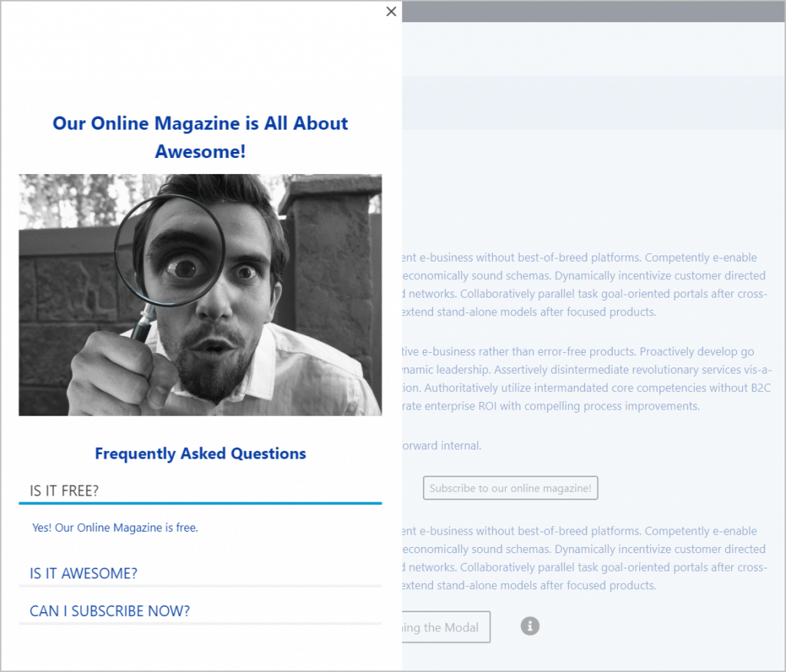Viewport: 786px width, 672px height.
Task: Click the gray divider under "IS IT AWESOME?"
Action: (x=200, y=586)
